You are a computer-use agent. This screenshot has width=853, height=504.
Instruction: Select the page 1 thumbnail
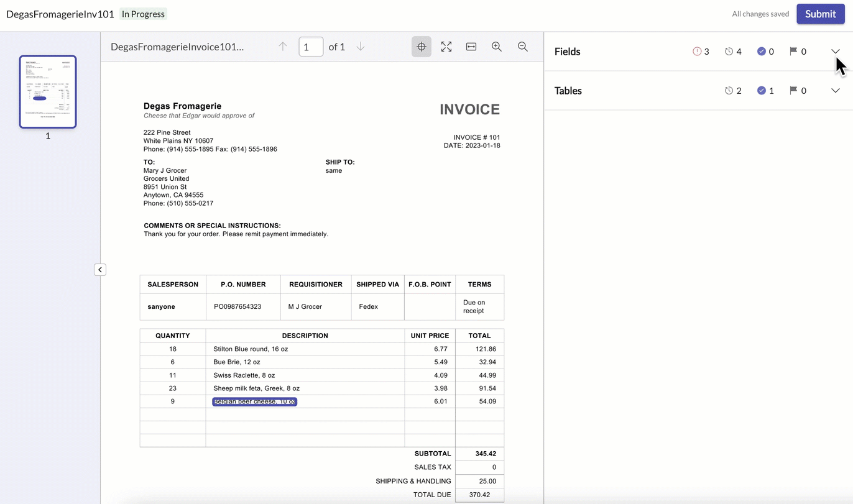[48, 91]
